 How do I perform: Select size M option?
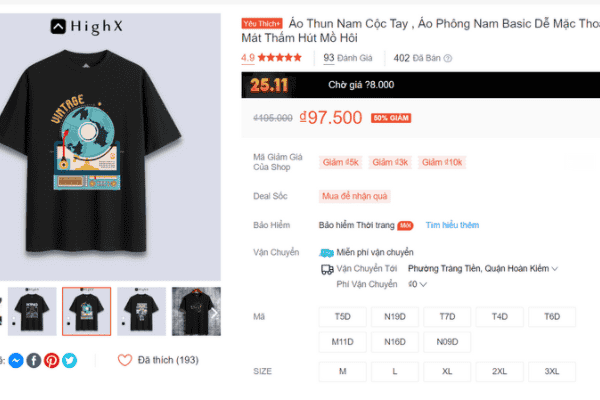pos(343,371)
